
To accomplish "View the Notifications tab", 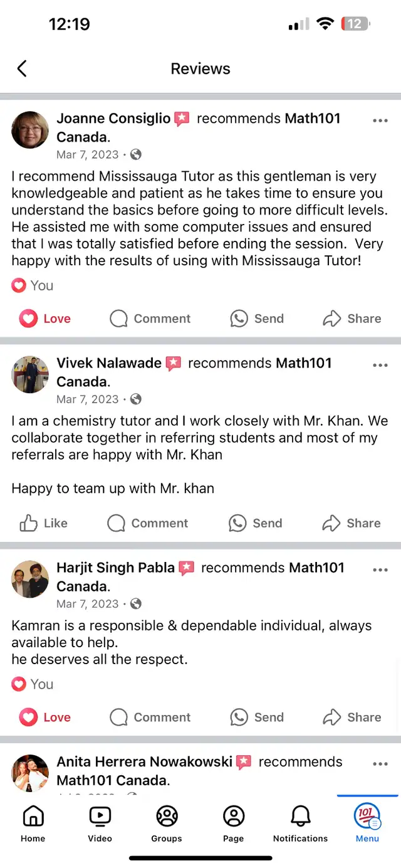I will point(300,823).
